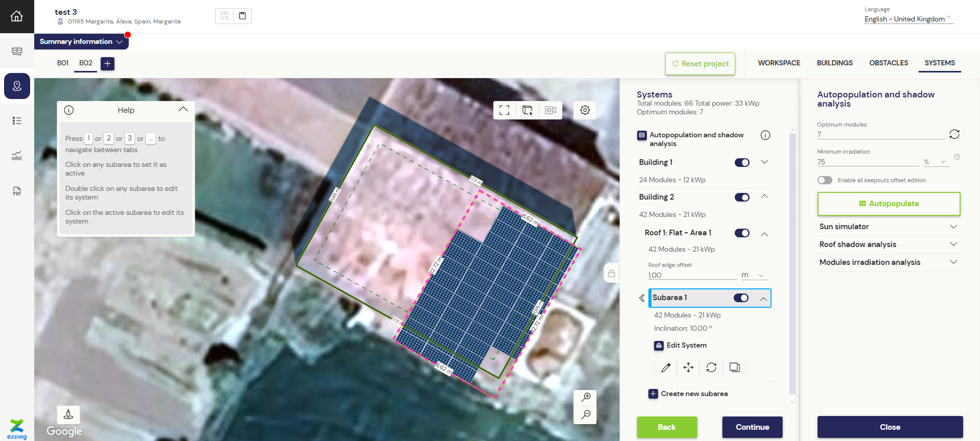Select the B02 building tab
The width and height of the screenshot is (980, 441).
[x=86, y=63]
